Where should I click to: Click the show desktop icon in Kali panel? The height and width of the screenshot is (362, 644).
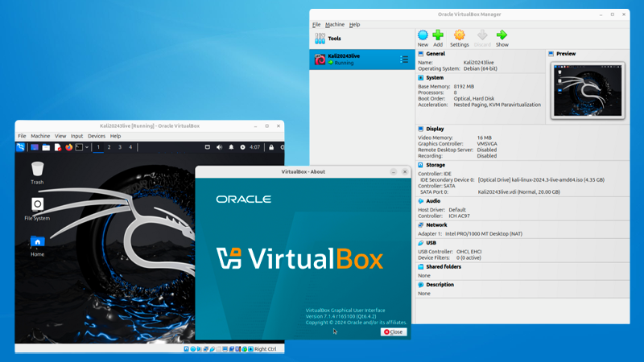35,147
